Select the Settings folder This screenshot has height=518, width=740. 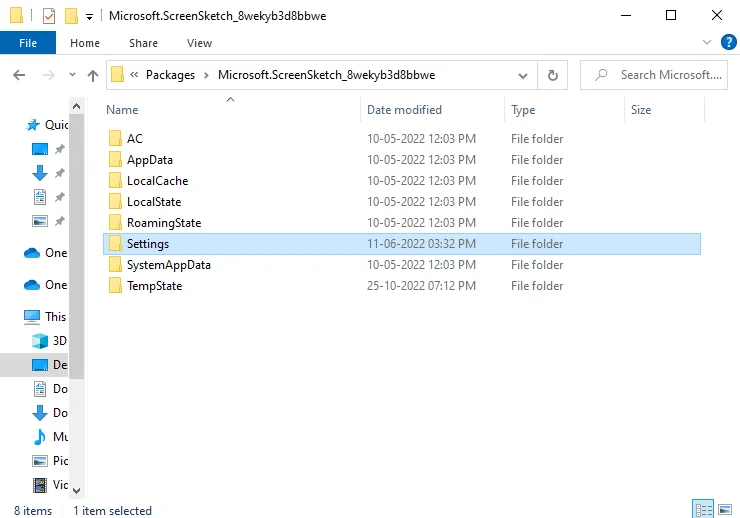pos(402,244)
